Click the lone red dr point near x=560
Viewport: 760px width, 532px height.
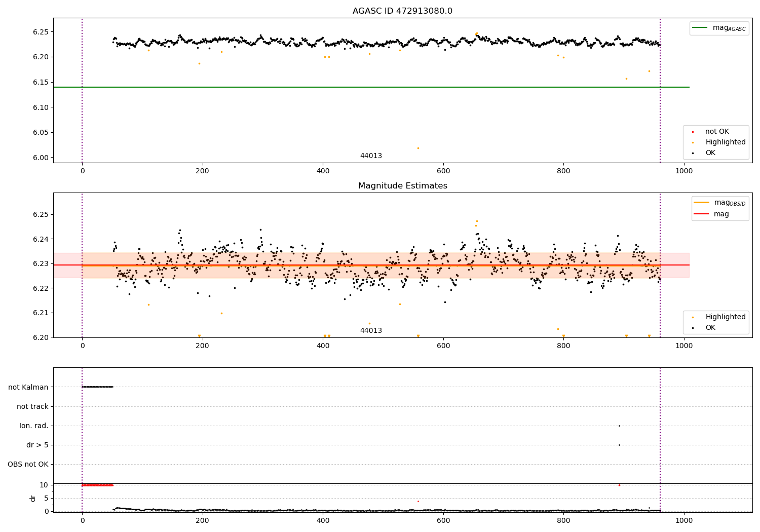click(x=418, y=501)
